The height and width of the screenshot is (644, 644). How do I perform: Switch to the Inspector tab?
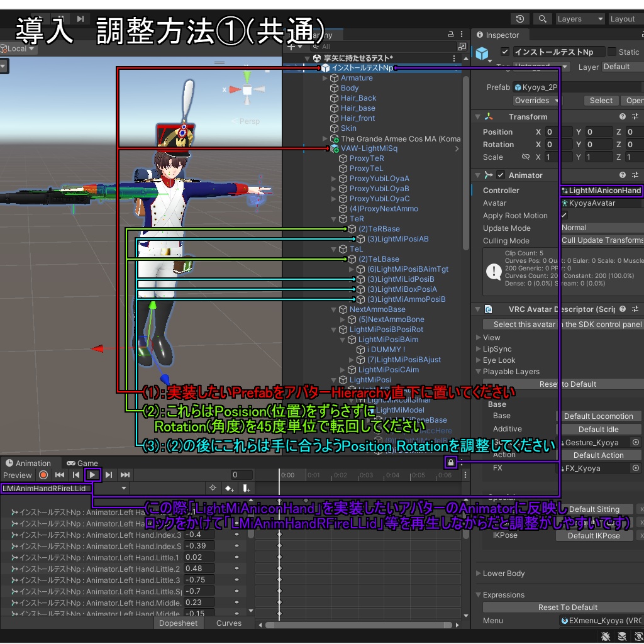click(x=498, y=35)
